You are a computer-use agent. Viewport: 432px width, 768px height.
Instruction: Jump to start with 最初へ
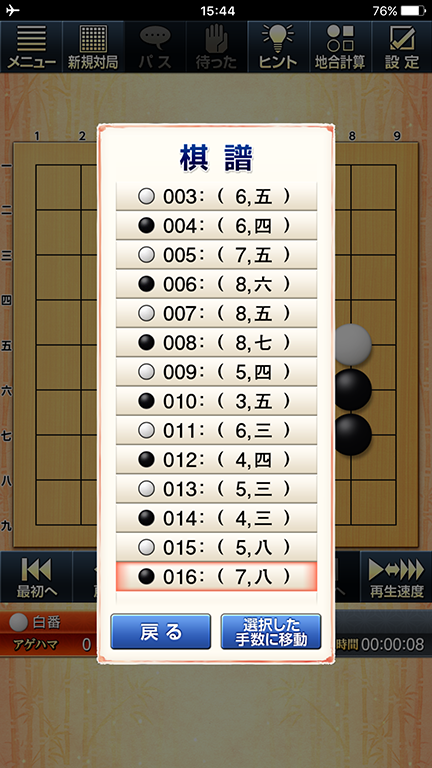(x=36, y=577)
